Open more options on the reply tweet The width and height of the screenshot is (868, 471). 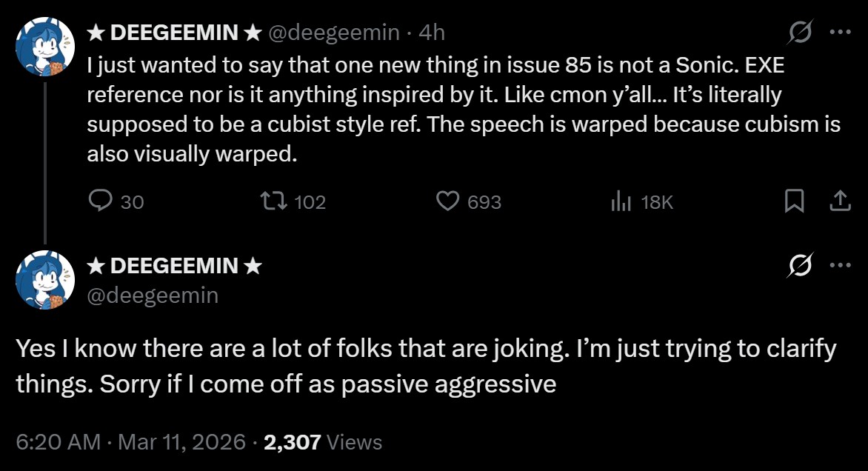click(x=840, y=266)
